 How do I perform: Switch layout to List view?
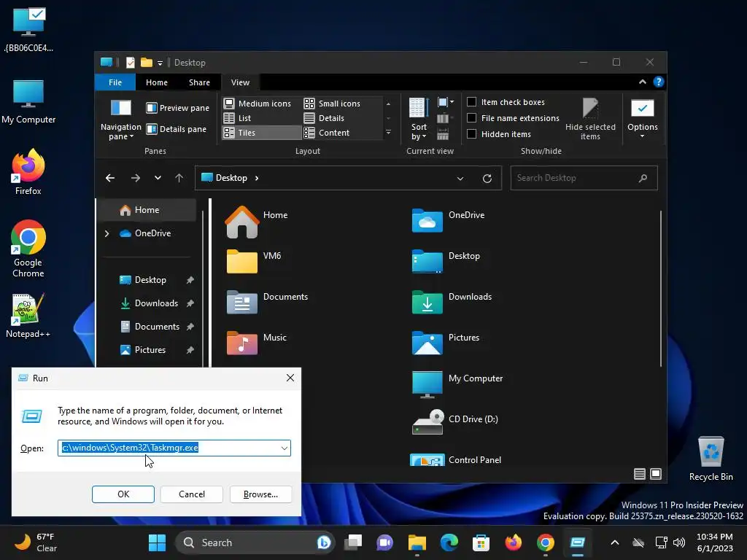[x=237, y=118]
